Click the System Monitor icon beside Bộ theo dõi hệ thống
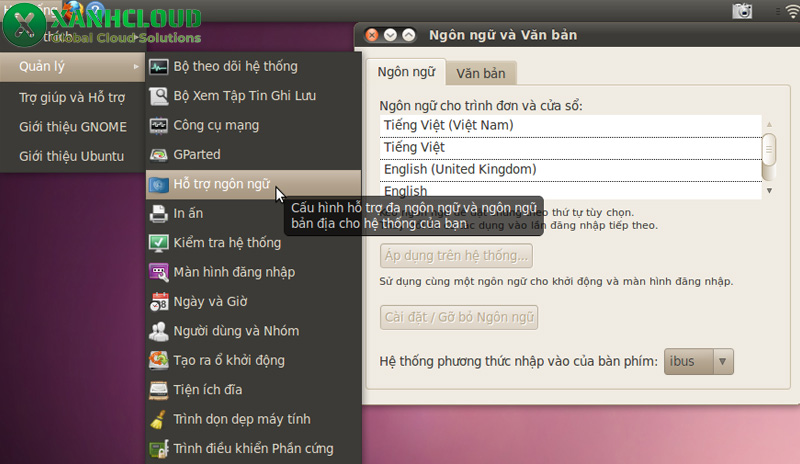 coord(158,67)
